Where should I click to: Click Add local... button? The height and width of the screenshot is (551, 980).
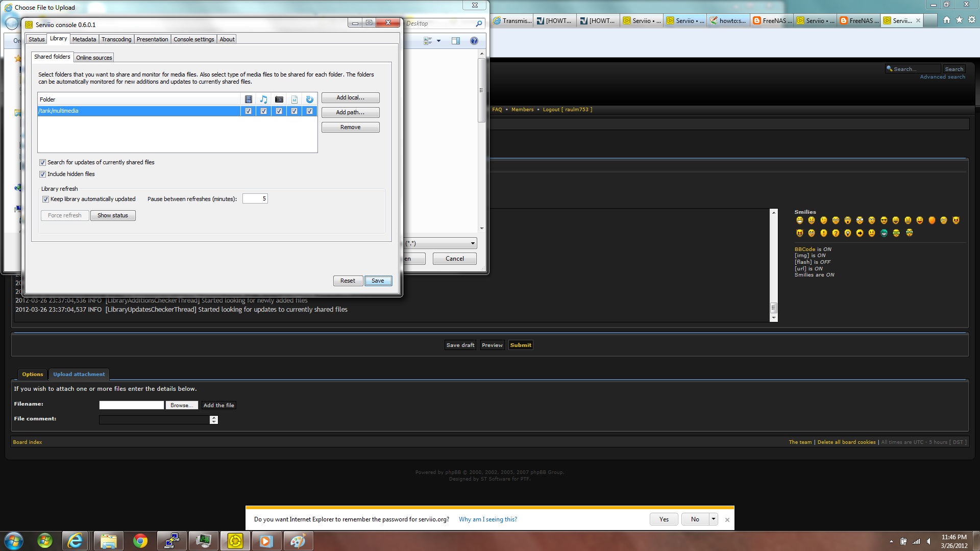[351, 97]
